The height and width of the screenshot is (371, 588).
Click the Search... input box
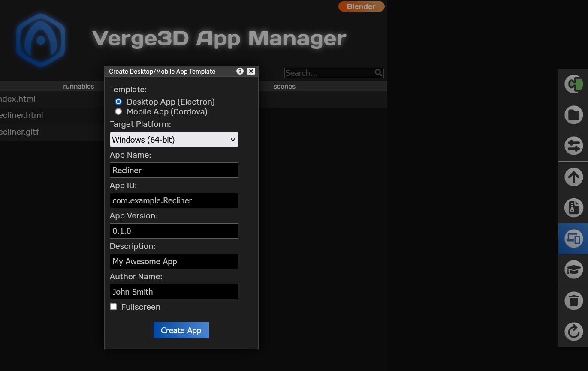coord(334,73)
